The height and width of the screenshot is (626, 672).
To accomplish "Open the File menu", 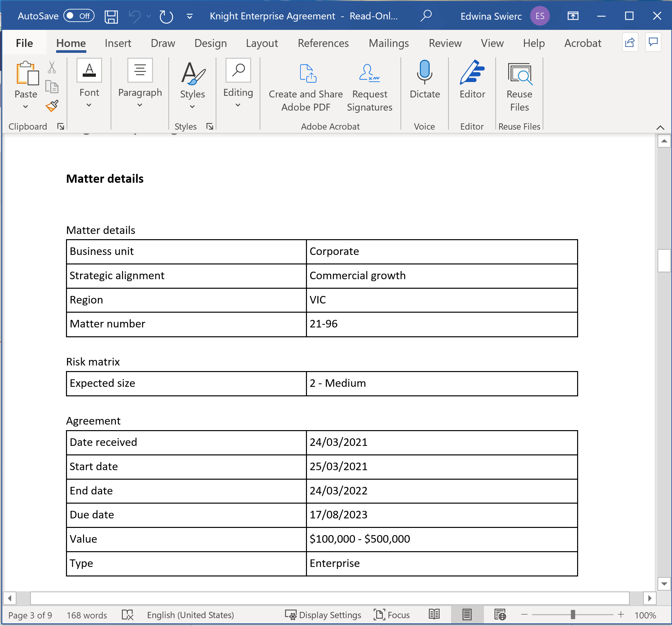I will [24, 43].
